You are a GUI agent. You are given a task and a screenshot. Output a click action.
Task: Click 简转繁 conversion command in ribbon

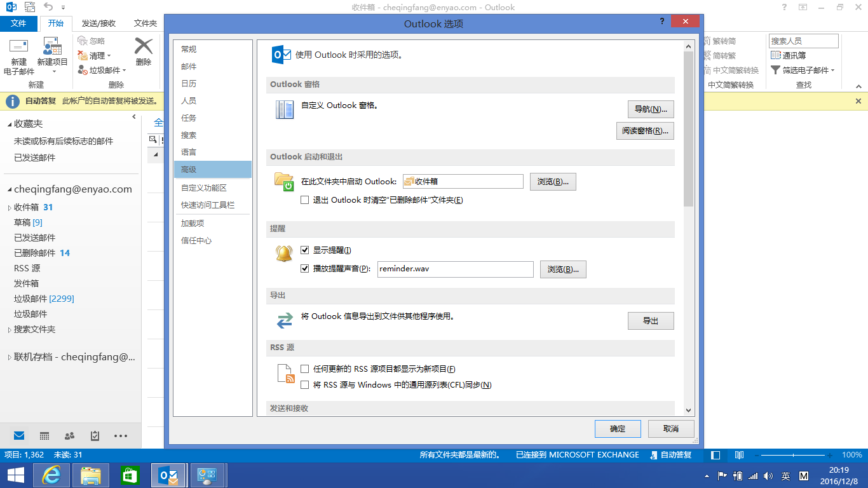pyautogui.click(x=721, y=56)
